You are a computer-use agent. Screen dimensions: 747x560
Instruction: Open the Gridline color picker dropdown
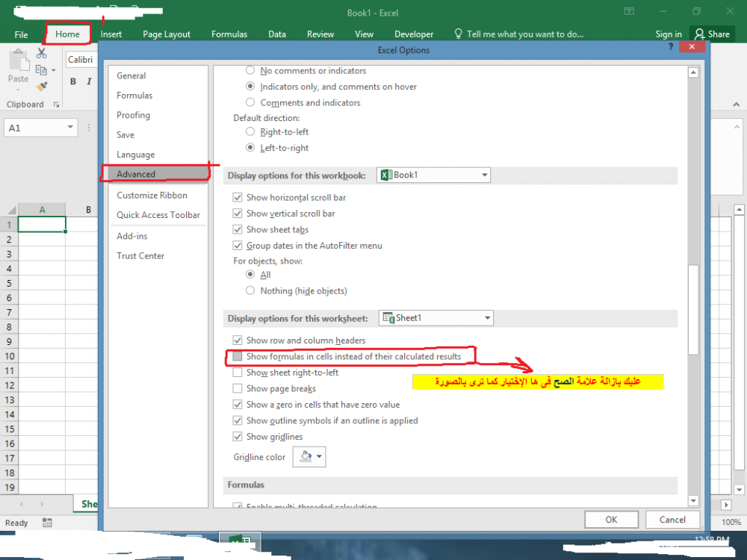[309, 457]
